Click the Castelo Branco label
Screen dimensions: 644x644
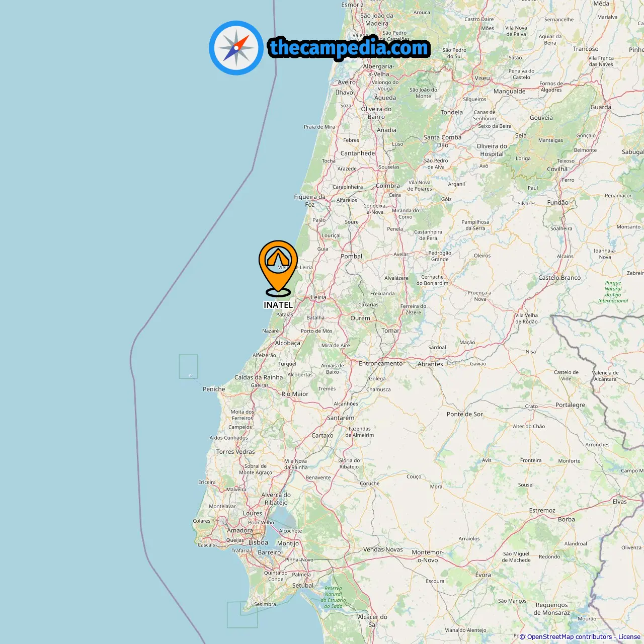(559, 278)
